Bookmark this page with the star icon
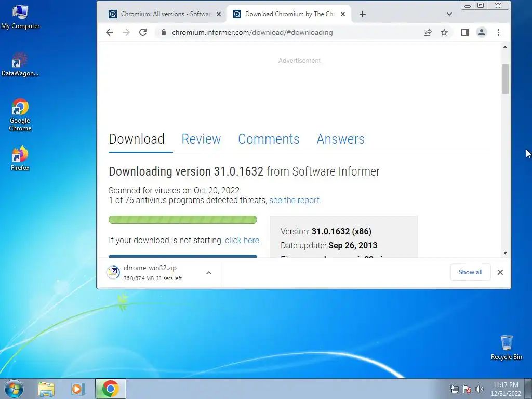 click(444, 32)
